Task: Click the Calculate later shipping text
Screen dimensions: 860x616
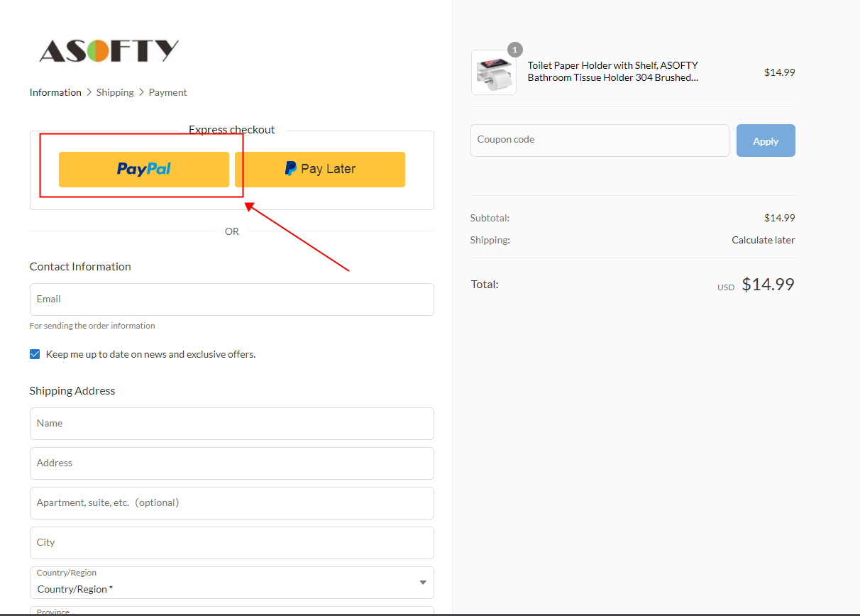Action: click(763, 240)
